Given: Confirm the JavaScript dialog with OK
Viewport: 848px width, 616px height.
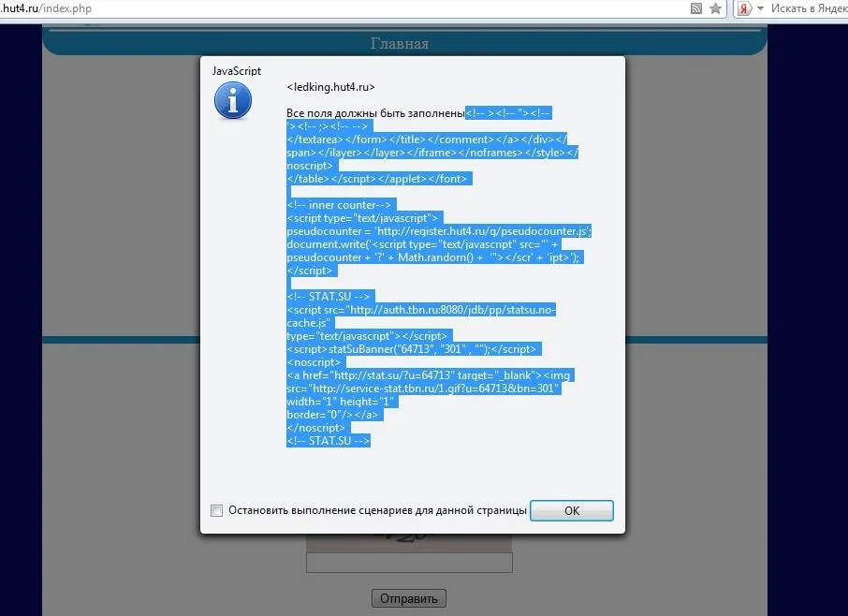Looking at the screenshot, I should (572, 510).
